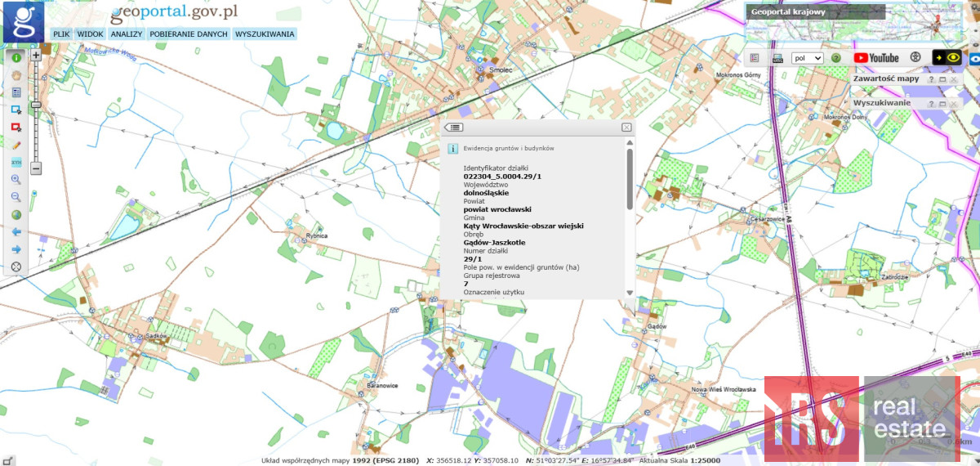Select the green info identify tool
This screenshot has height=466, width=980.
click(x=16, y=57)
